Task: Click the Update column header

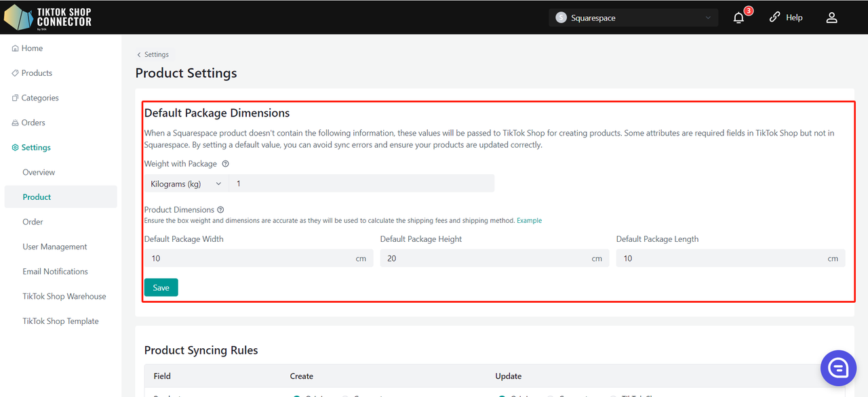Action: (x=509, y=376)
